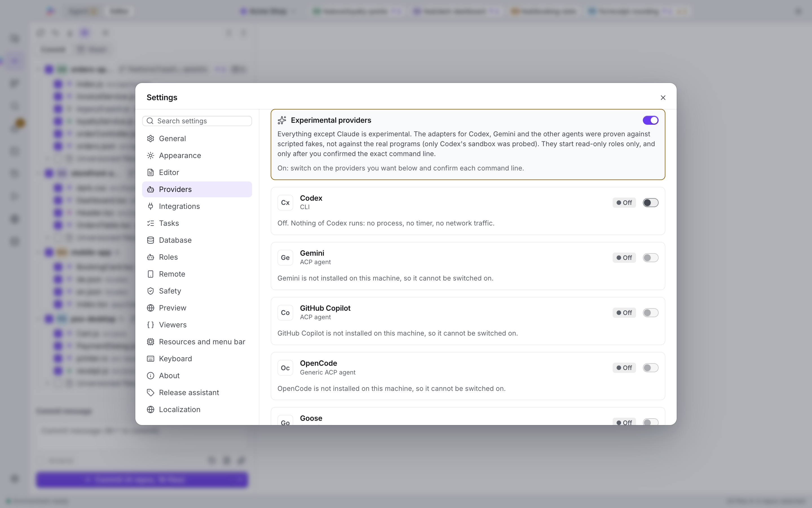812x508 pixels.
Task: Click the GitHub Copilot Off status badge
Action: tap(624, 313)
